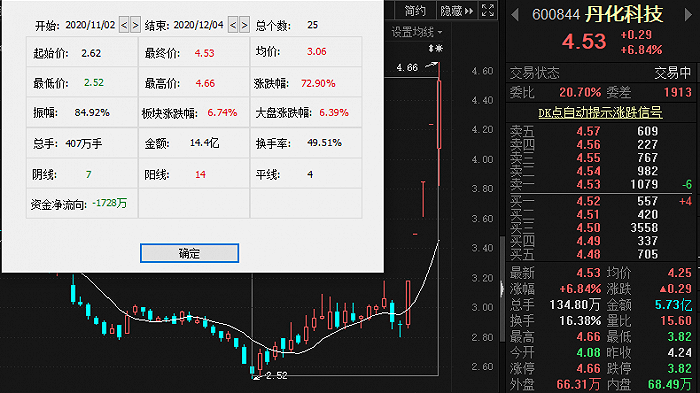Toggle fullscreen chart icon
Screen dimensions: 700x393
tap(488, 10)
